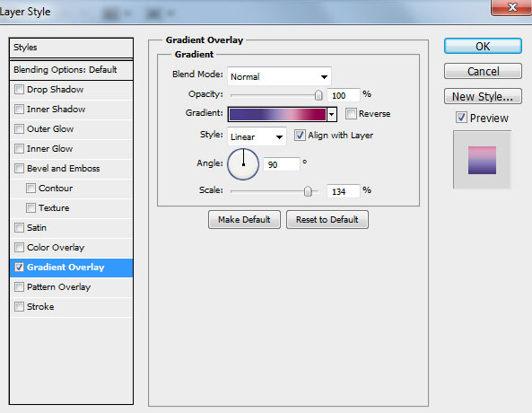Select the Drop Shadow label

(x=55, y=89)
